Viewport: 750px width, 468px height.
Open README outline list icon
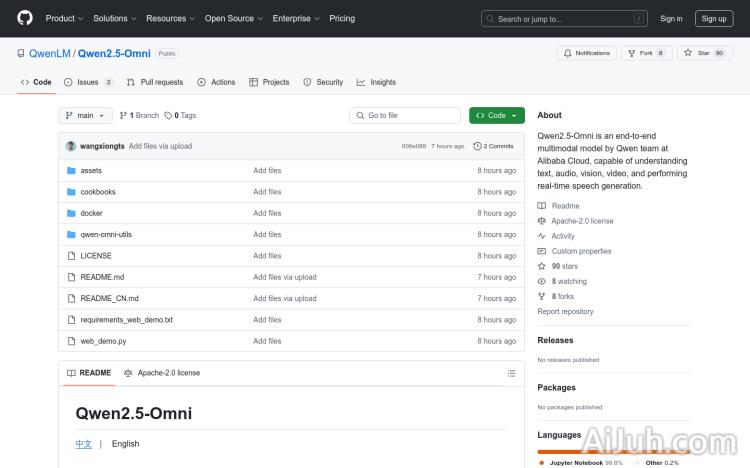(x=511, y=373)
